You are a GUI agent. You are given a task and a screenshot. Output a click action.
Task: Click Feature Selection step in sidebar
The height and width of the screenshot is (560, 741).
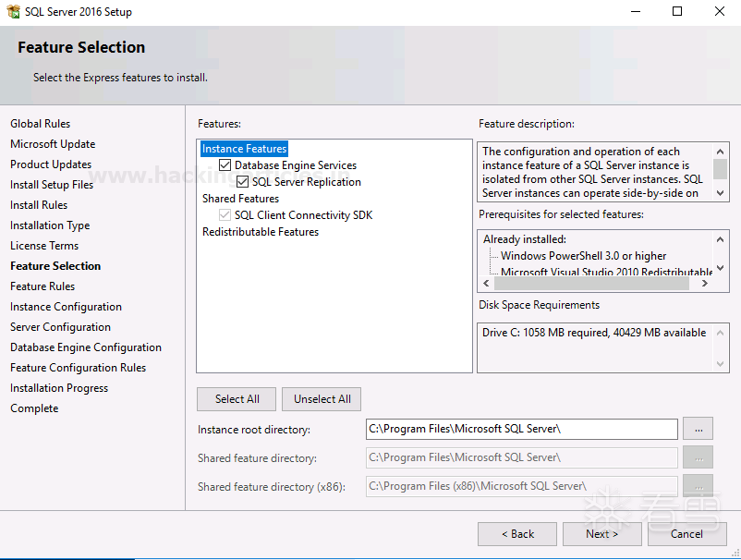coord(55,266)
